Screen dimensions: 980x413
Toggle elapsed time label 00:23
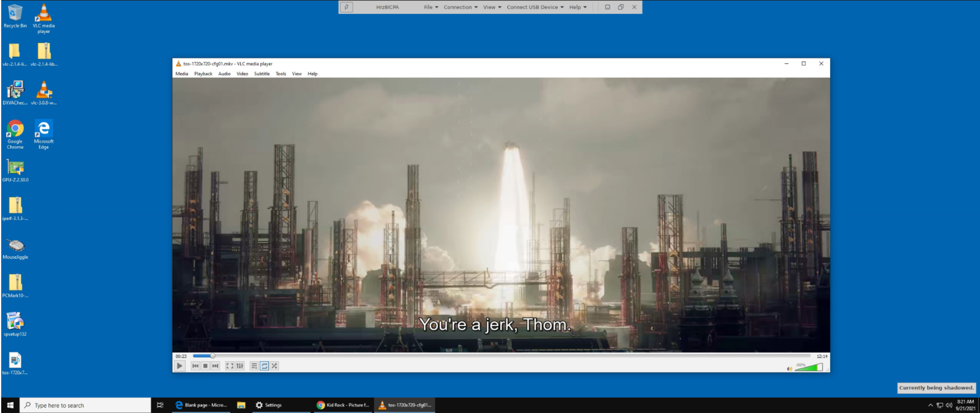coord(180,356)
